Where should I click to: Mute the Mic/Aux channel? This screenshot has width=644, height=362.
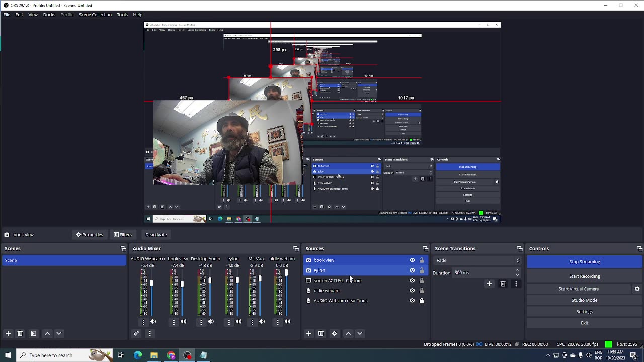(262, 322)
